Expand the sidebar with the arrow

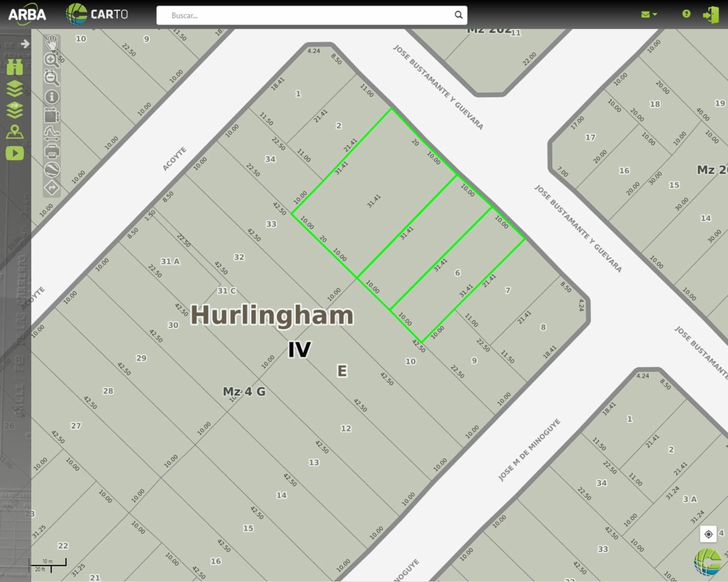tap(25, 44)
